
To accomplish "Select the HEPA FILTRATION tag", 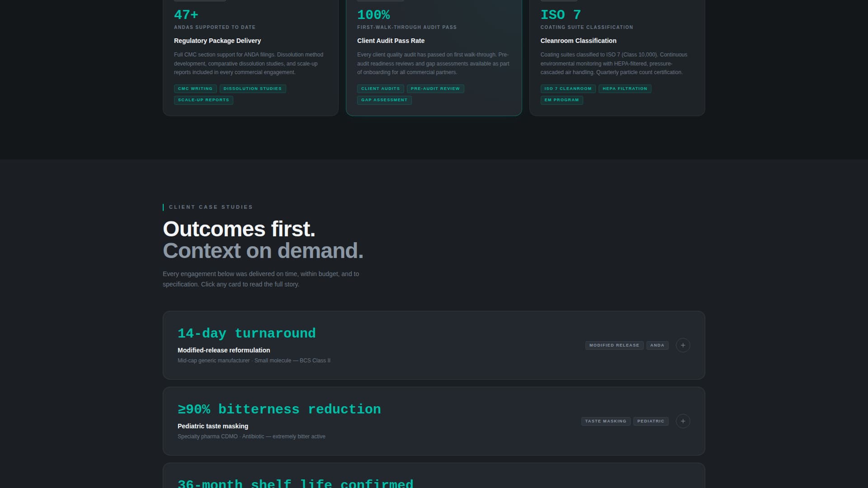I will 625,89.
